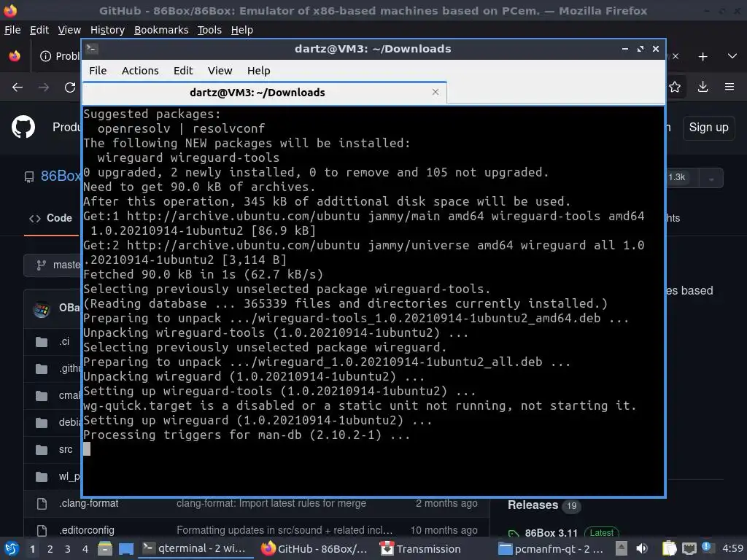Open Firefox Tools menu
Viewport: 747px width, 560px height.
pos(209,30)
